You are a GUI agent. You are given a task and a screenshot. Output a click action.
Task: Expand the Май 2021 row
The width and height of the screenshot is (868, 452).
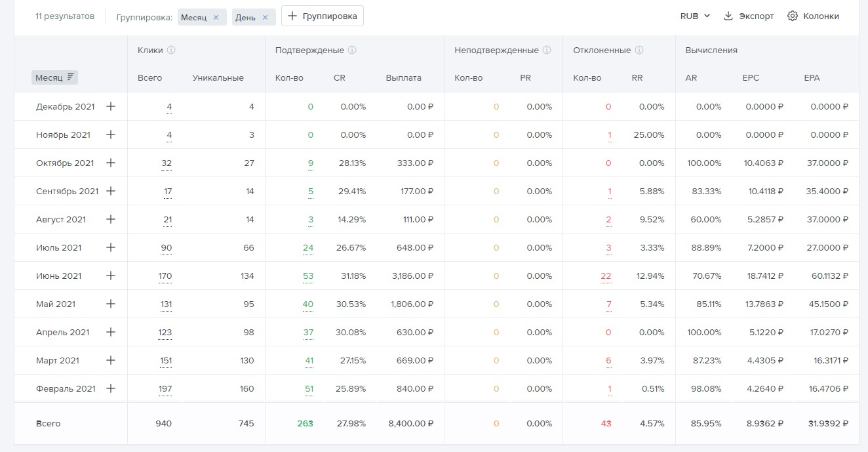111,304
